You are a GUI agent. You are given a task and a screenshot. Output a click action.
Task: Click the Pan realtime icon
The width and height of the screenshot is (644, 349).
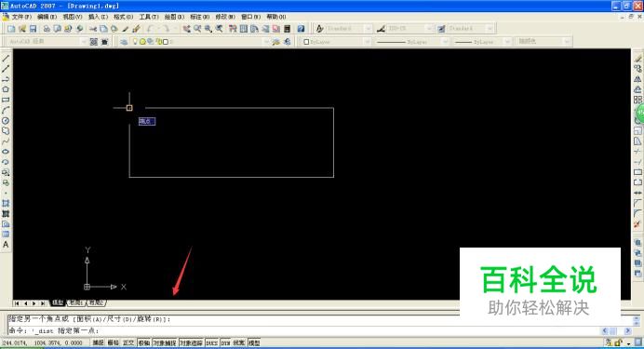187,29
